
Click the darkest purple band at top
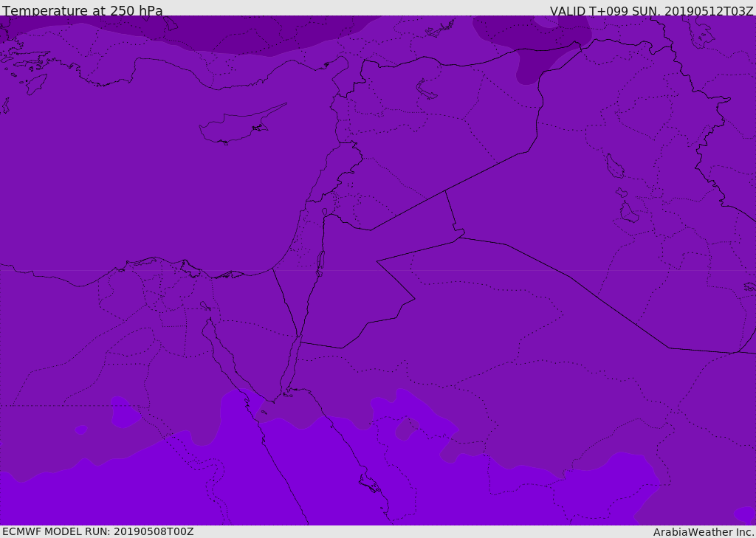click(193, 34)
